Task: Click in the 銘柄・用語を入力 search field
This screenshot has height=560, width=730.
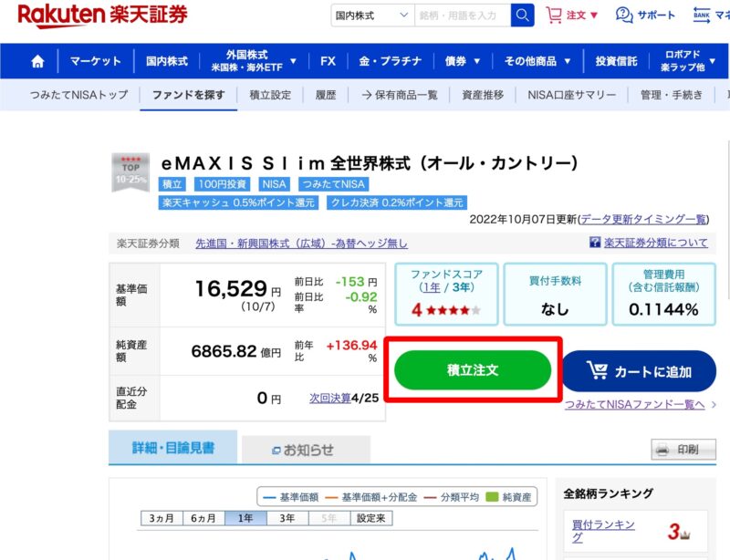Action: click(x=463, y=16)
